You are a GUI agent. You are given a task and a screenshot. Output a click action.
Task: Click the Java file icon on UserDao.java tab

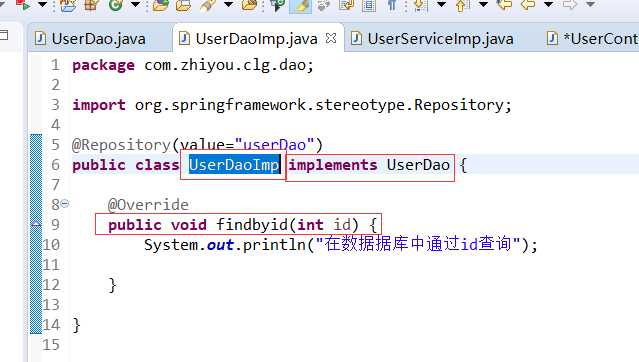(40, 39)
